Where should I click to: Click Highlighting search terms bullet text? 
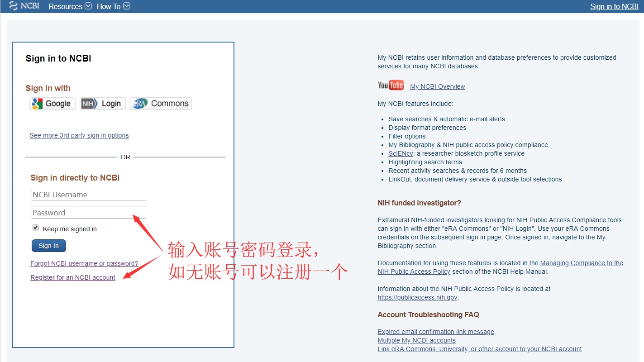pos(425,162)
